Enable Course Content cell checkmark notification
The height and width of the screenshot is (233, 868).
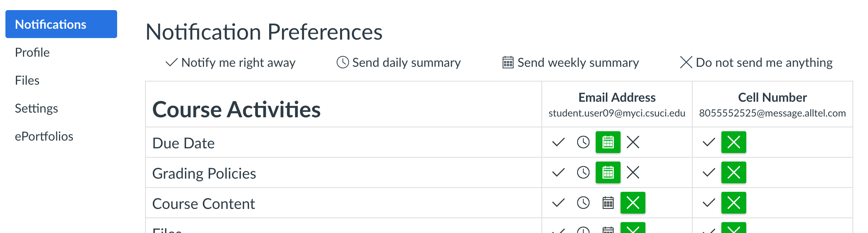pos(709,203)
